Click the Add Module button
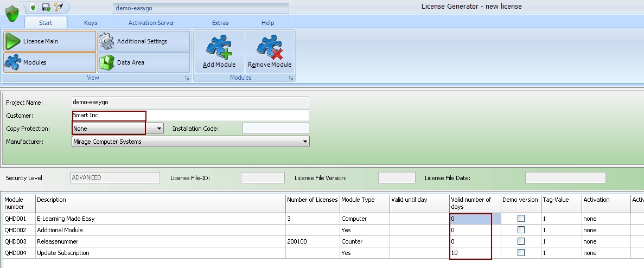 (x=219, y=52)
